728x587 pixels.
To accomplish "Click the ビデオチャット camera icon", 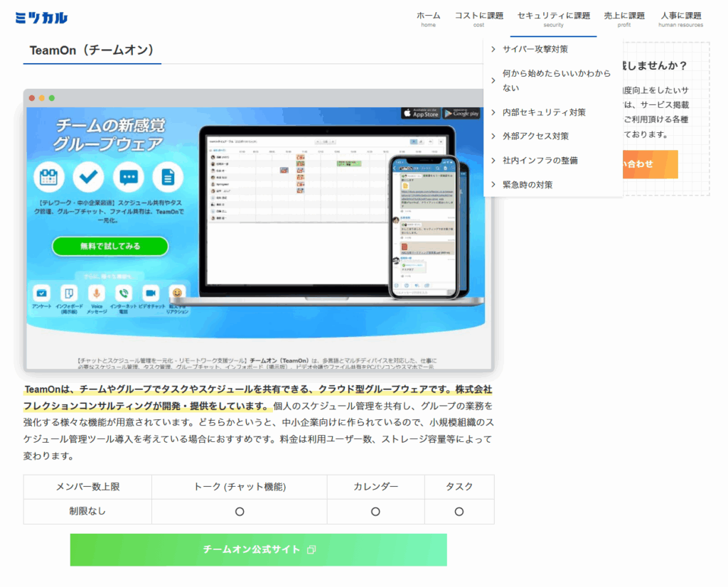I will 151,293.
